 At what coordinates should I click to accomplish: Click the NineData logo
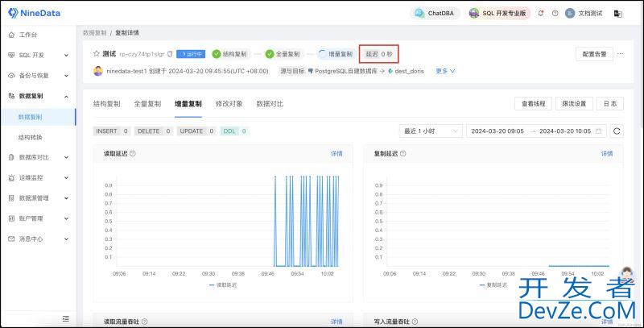tap(34, 13)
